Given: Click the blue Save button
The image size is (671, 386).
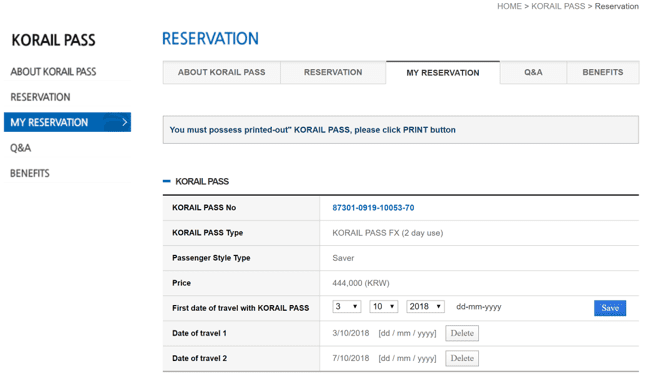Looking at the screenshot, I should [x=610, y=308].
